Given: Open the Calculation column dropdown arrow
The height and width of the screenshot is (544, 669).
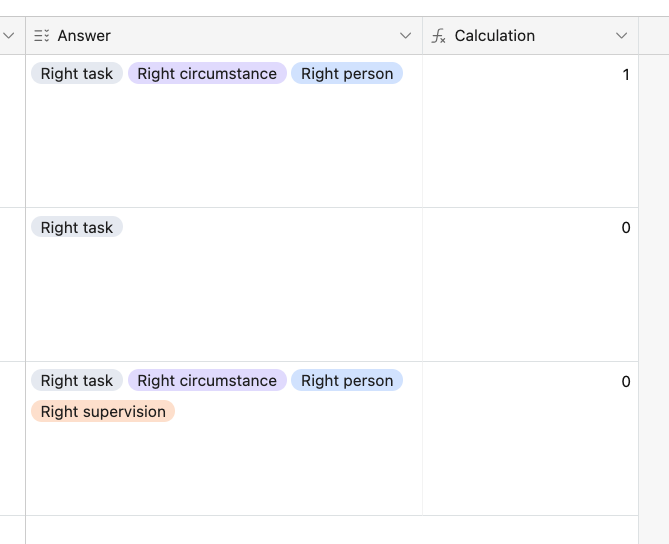Looking at the screenshot, I should 622,36.
